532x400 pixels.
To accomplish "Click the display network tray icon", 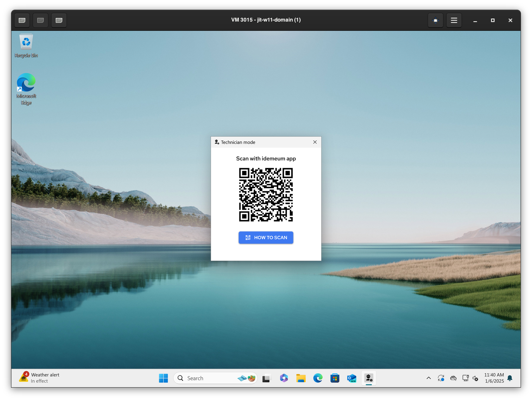I will pos(465,378).
